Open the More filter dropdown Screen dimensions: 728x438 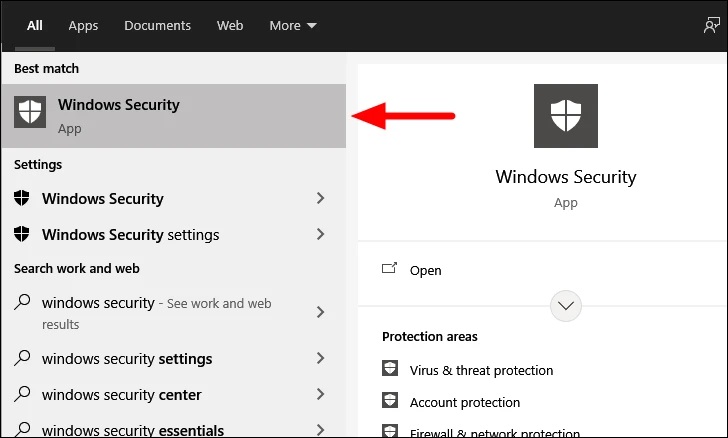pyautogui.click(x=293, y=26)
